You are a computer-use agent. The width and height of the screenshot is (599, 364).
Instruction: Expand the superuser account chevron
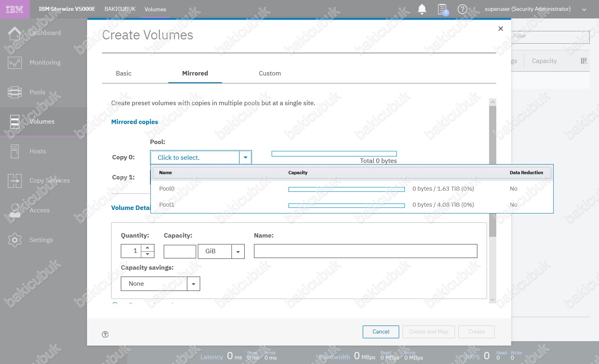pyautogui.click(x=584, y=10)
